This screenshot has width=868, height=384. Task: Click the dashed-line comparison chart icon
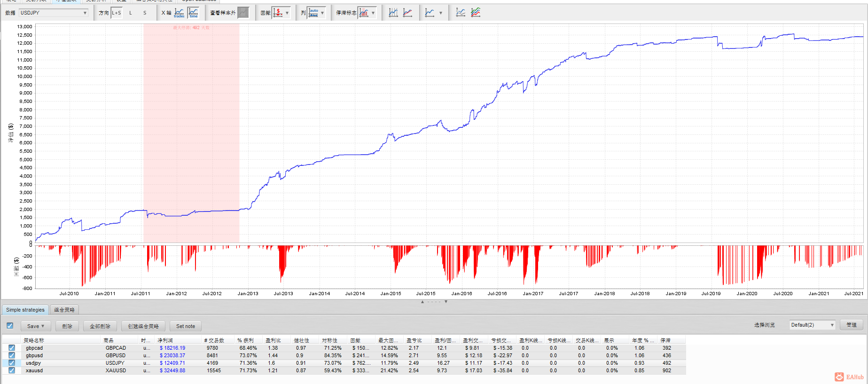click(461, 13)
